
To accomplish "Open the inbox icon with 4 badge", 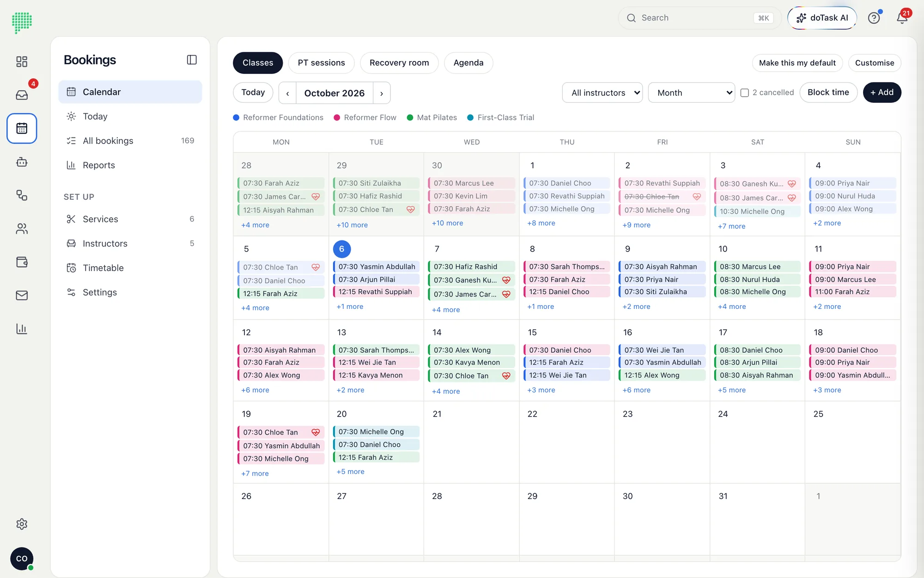I will pos(22,95).
